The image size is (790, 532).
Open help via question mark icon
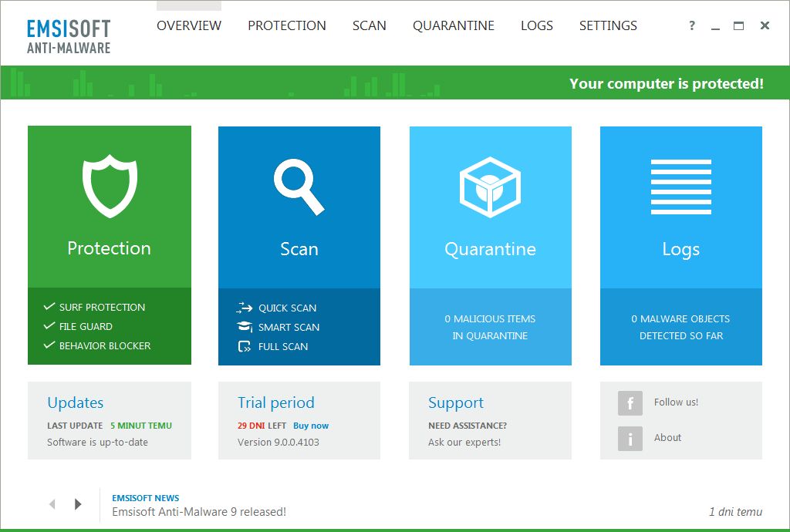click(692, 25)
